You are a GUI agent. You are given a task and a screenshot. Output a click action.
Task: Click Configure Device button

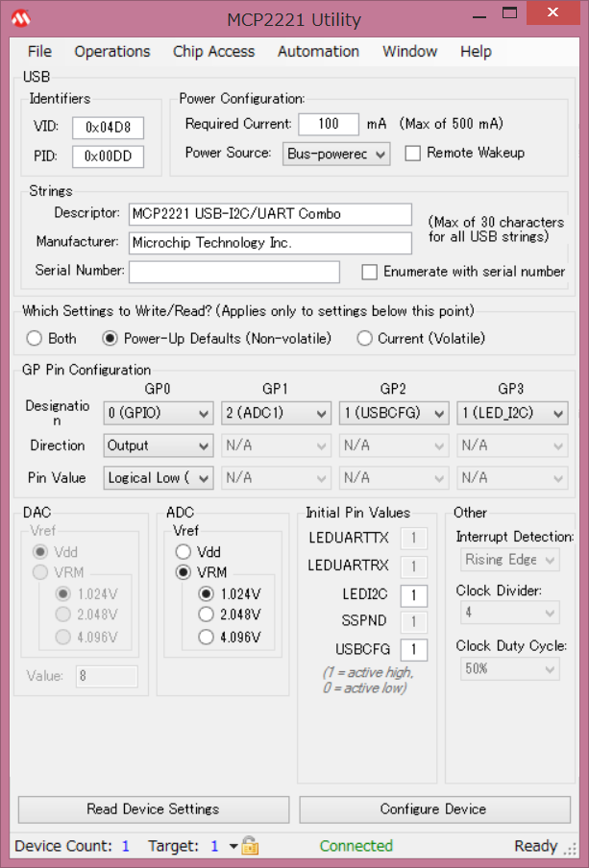[434, 809]
